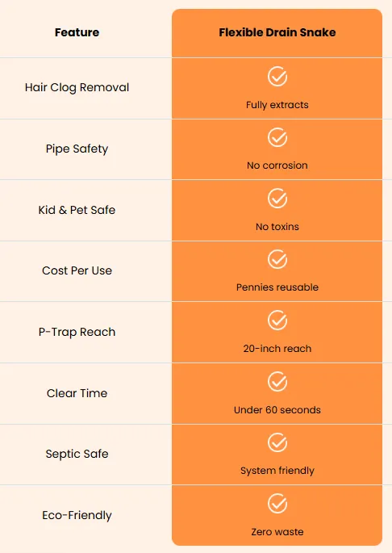Click the checkmark icon above Pennies reusable
Viewport: 392px width, 553px height.
point(277,259)
